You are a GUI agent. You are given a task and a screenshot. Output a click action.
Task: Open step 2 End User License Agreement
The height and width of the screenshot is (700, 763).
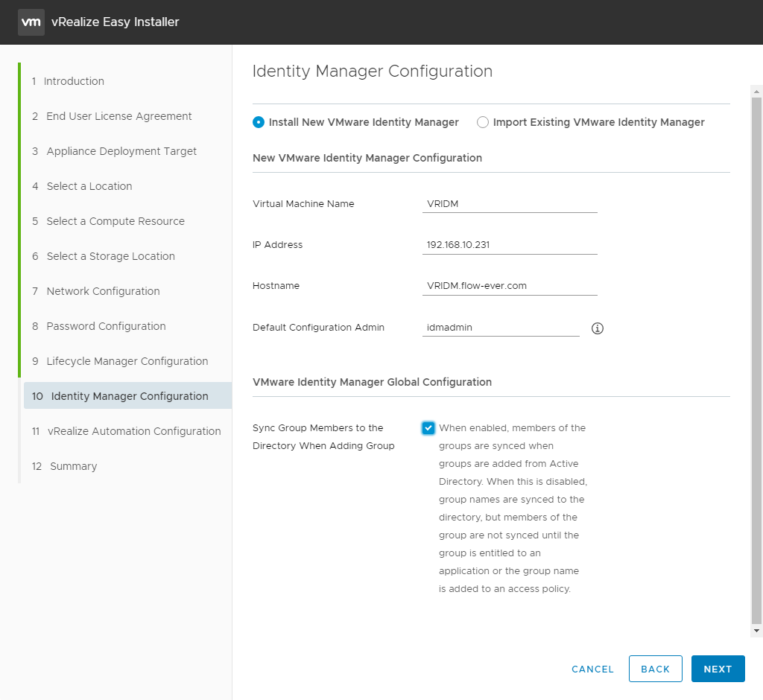point(112,116)
